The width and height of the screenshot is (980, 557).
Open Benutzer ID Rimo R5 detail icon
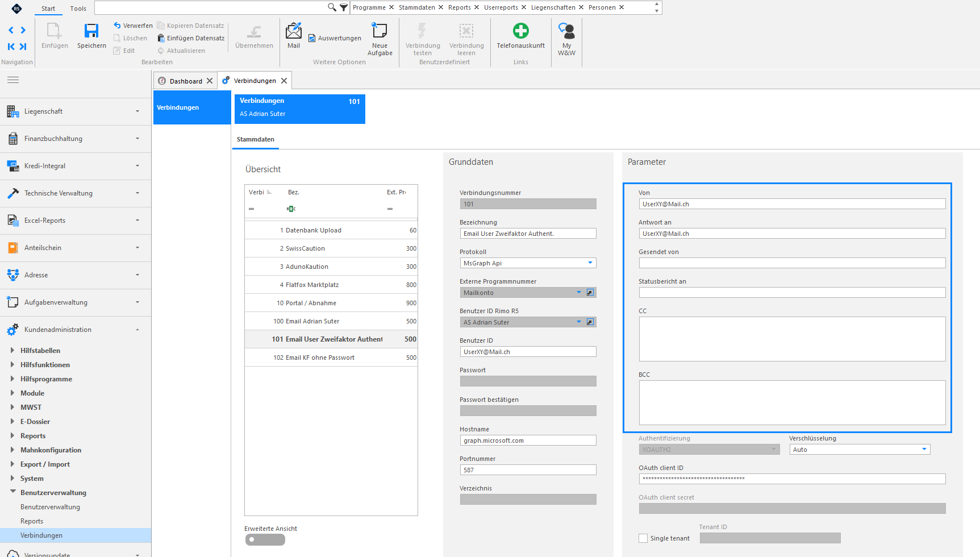[x=590, y=322]
